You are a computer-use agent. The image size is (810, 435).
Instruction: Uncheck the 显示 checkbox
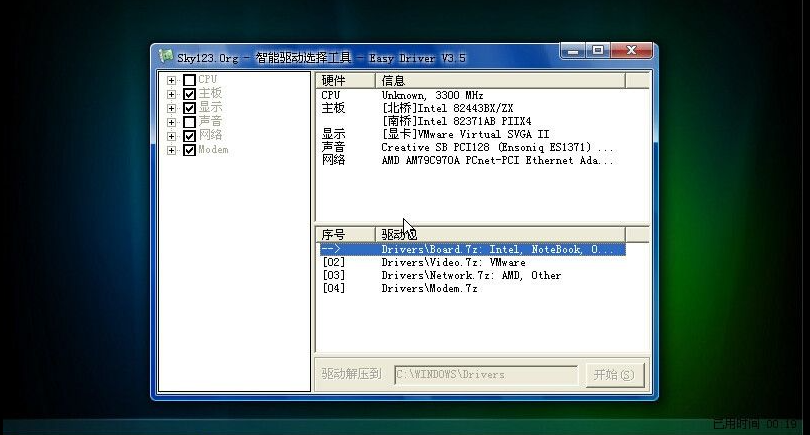point(189,108)
